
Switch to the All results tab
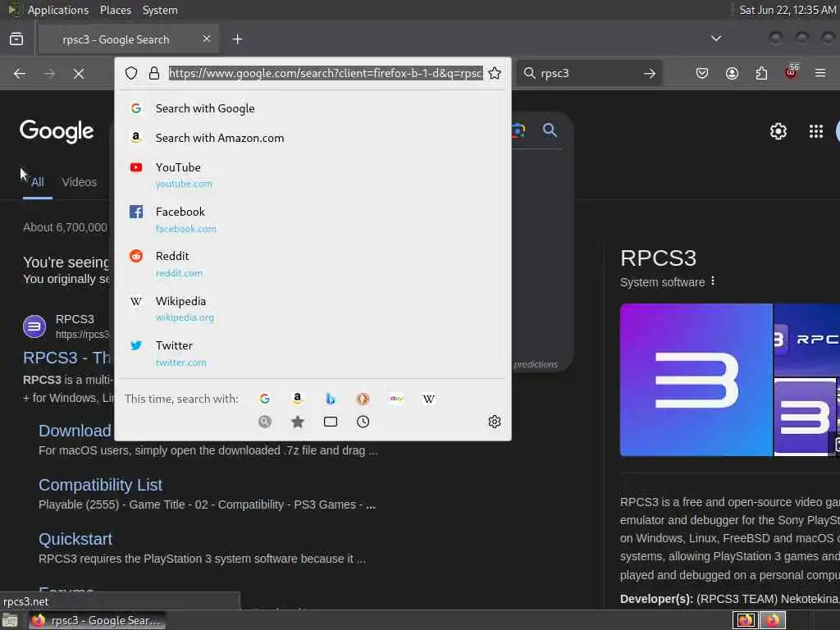click(x=38, y=182)
